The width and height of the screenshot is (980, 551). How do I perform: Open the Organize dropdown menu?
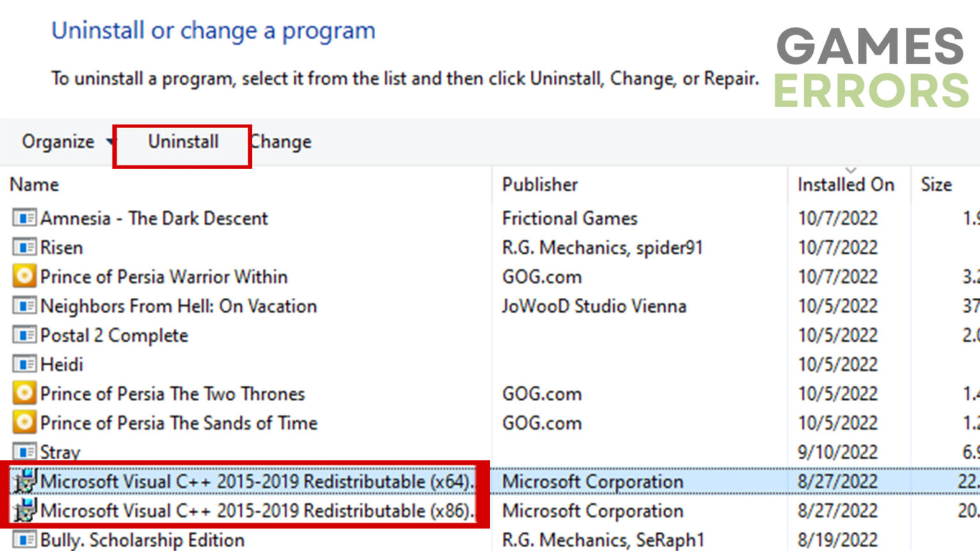click(65, 142)
